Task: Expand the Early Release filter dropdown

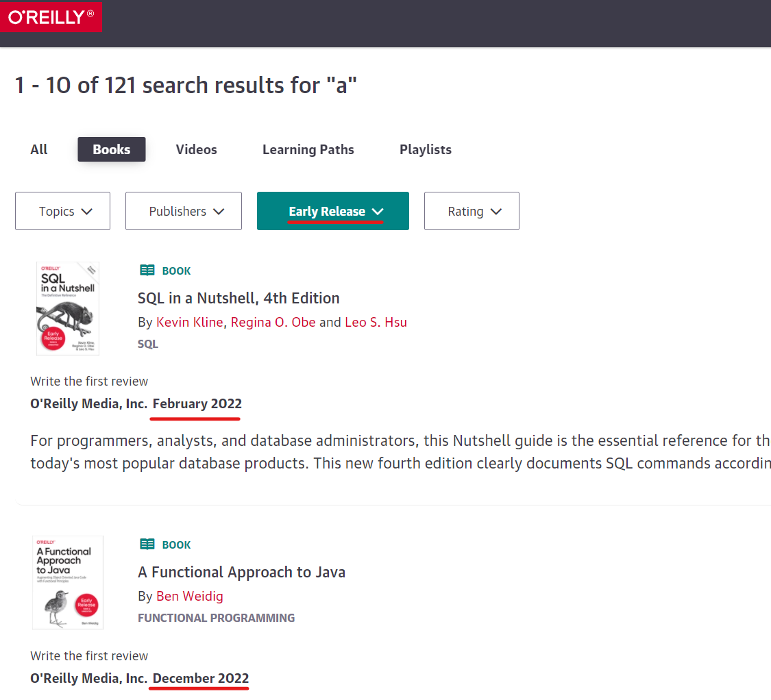Action: tap(333, 211)
